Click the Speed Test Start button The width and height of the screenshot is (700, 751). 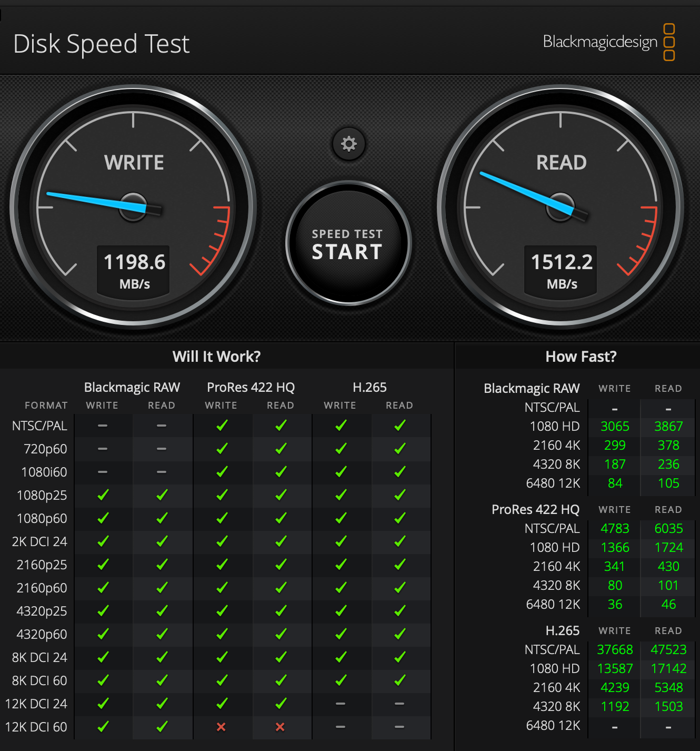point(348,243)
